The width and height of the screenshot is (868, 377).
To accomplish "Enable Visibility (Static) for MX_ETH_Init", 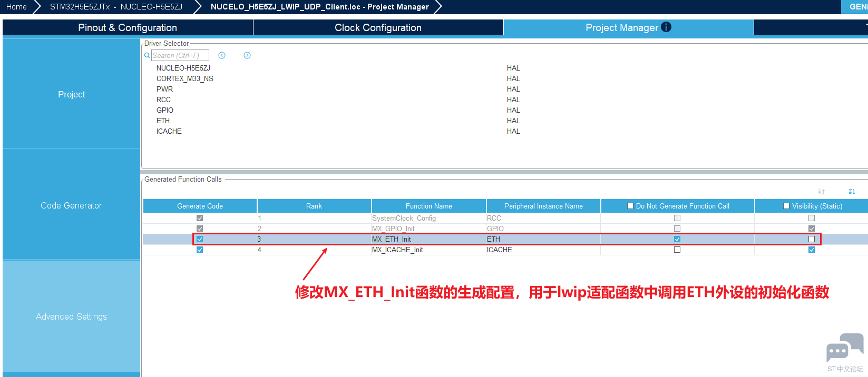I will tap(812, 239).
